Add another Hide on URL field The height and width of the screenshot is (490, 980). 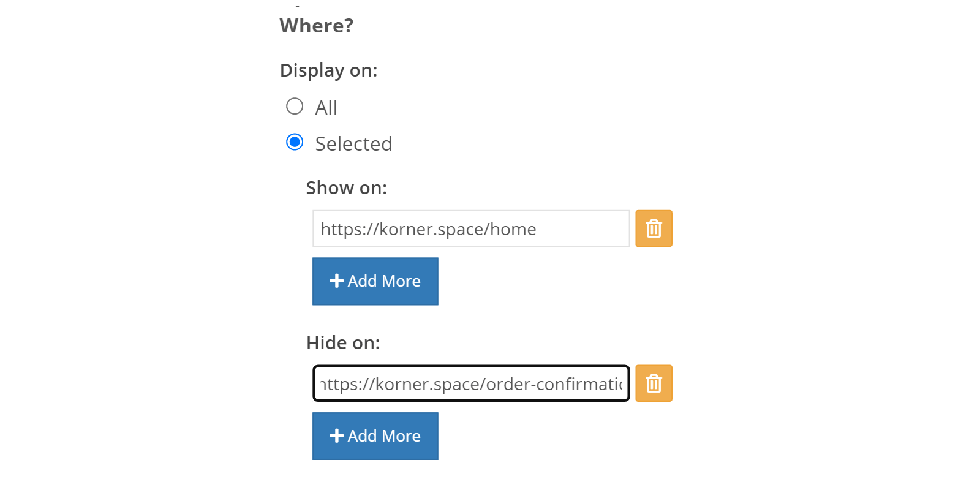click(x=375, y=436)
